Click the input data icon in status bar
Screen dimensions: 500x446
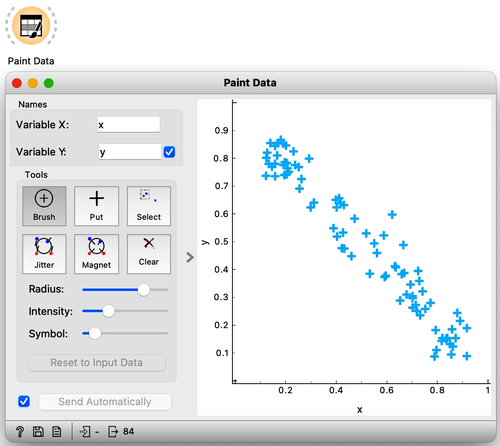tap(85, 432)
